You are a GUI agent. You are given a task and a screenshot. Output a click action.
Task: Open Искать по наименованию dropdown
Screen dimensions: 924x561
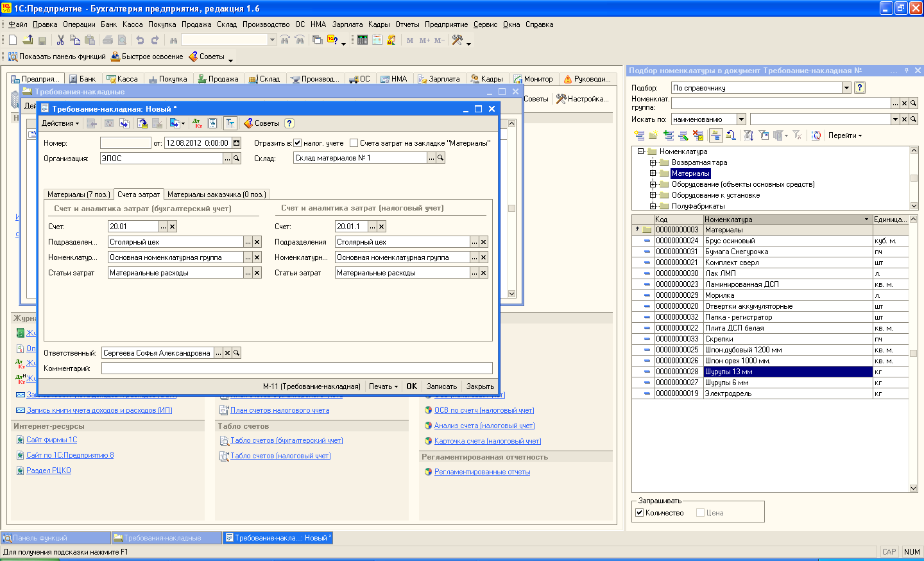(x=742, y=119)
